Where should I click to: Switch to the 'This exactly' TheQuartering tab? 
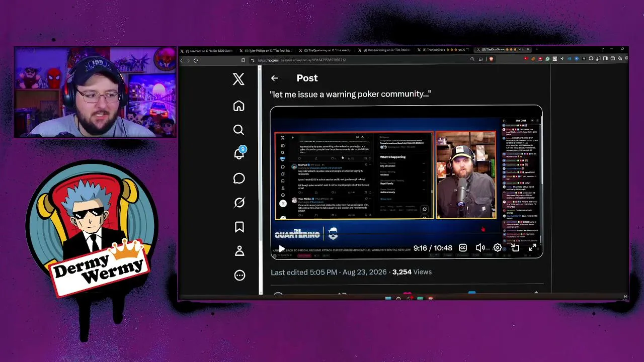326,50
